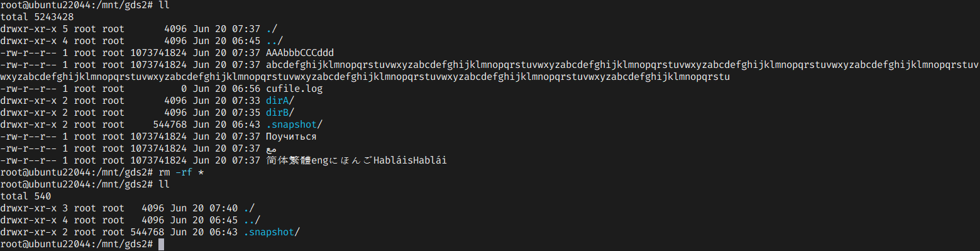Select the dirB/ directory entry
The height and width of the screenshot is (251, 980).
point(280,113)
